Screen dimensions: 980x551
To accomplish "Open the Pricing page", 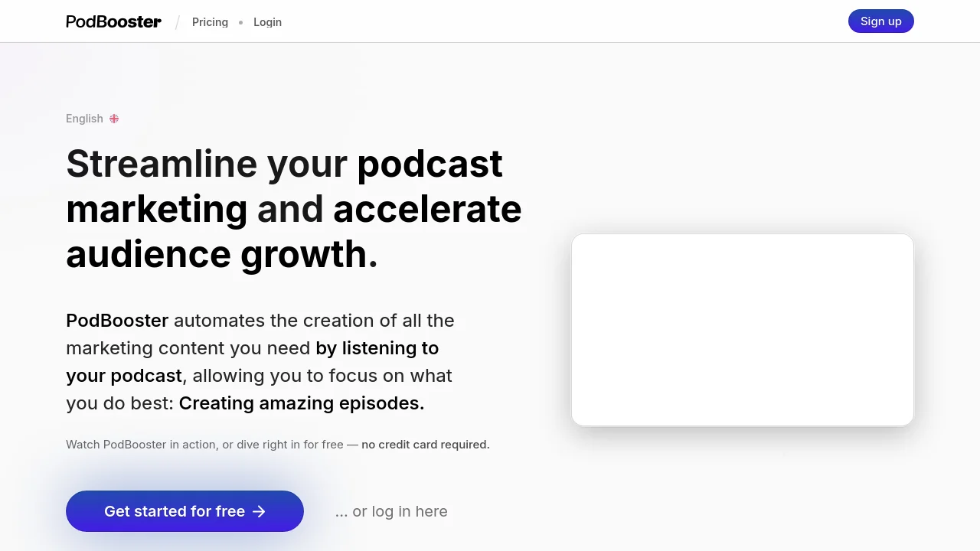I will 210,22.
